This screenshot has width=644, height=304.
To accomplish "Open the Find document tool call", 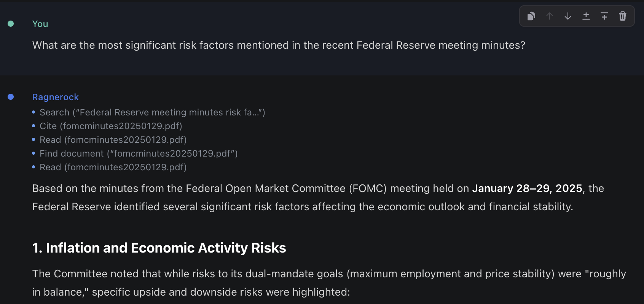I will (x=139, y=154).
